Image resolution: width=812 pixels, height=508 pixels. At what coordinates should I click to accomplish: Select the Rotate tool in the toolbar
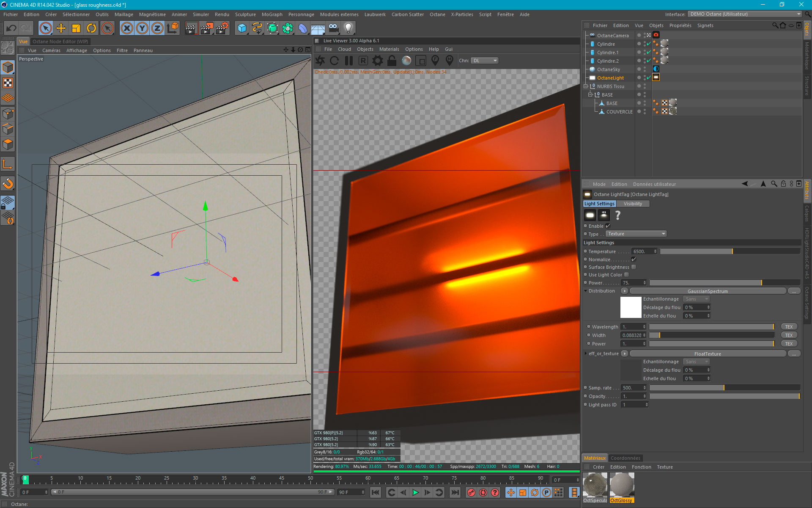[91, 28]
